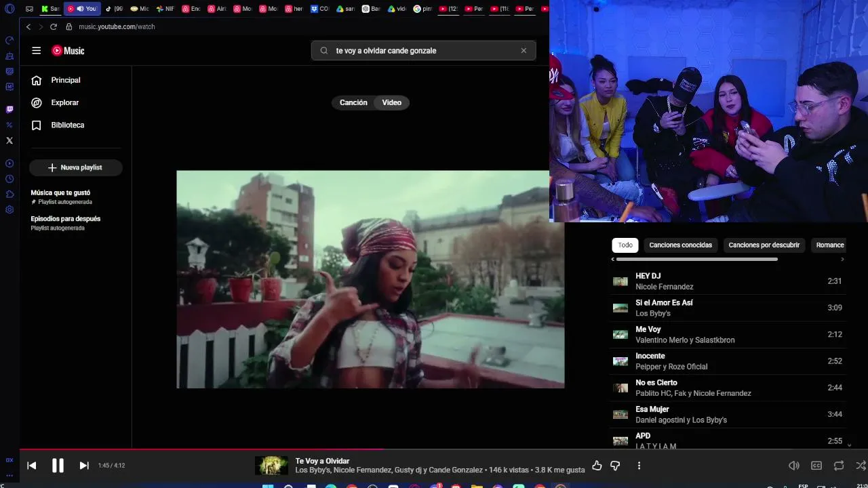Screen dimensions: 868x488
Task: Click the YouTube Music logo
Action: tap(68, 51)
